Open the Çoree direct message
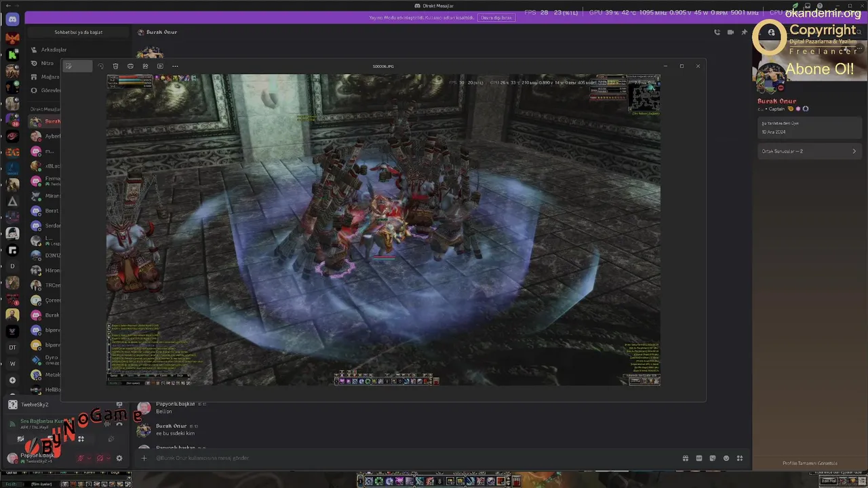868x488 pixels. coord(45,300)
